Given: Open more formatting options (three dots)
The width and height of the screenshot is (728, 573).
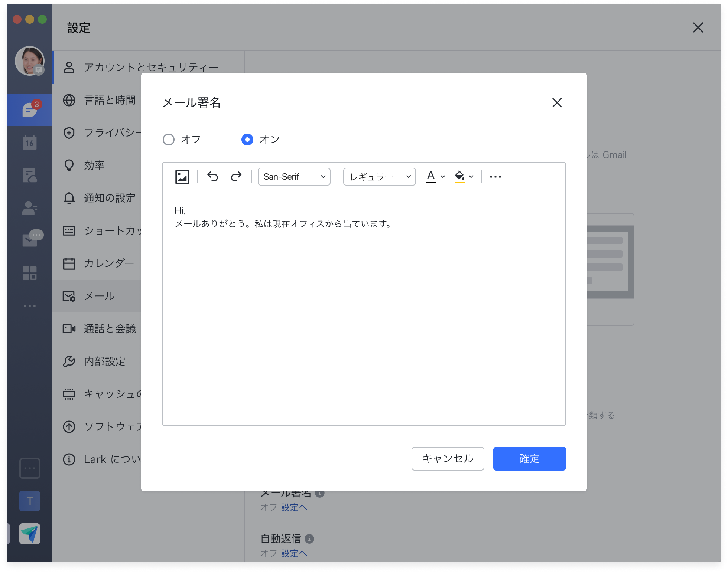Looking at the screenshot, I should pos(495,177).
